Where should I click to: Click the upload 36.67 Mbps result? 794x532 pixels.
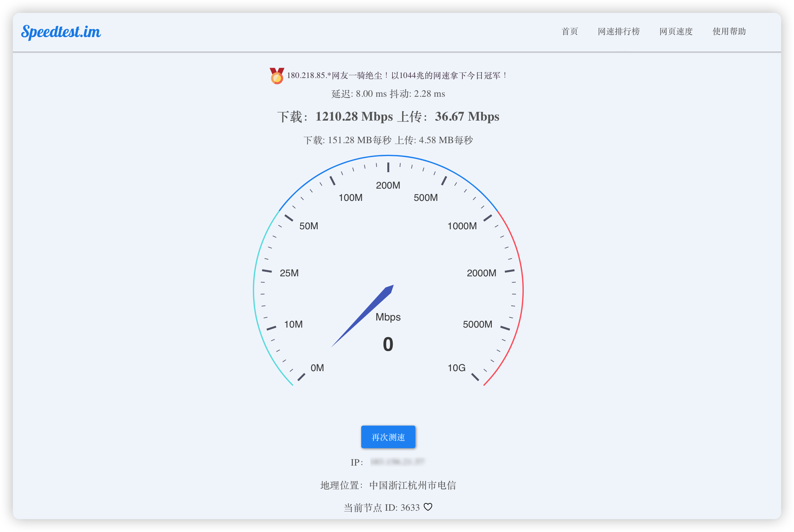[x=467, y=117]
